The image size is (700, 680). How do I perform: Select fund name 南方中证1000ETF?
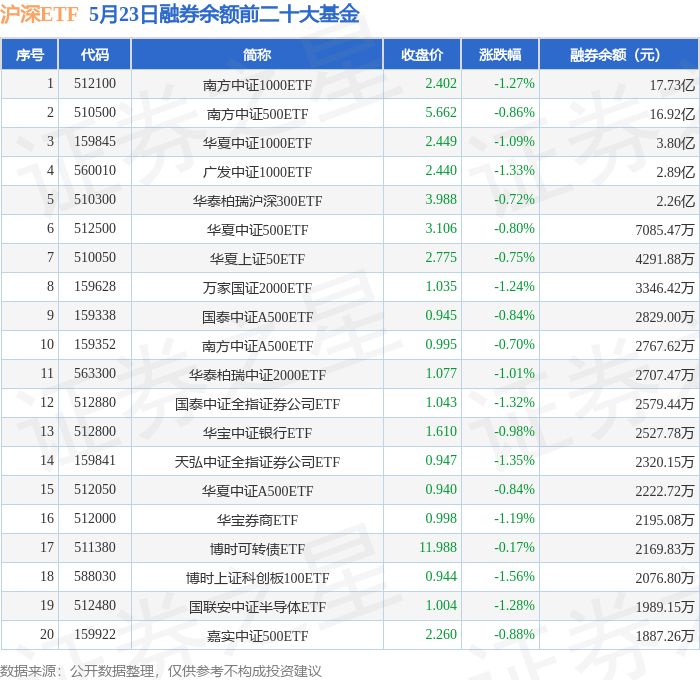coord(257,85)
